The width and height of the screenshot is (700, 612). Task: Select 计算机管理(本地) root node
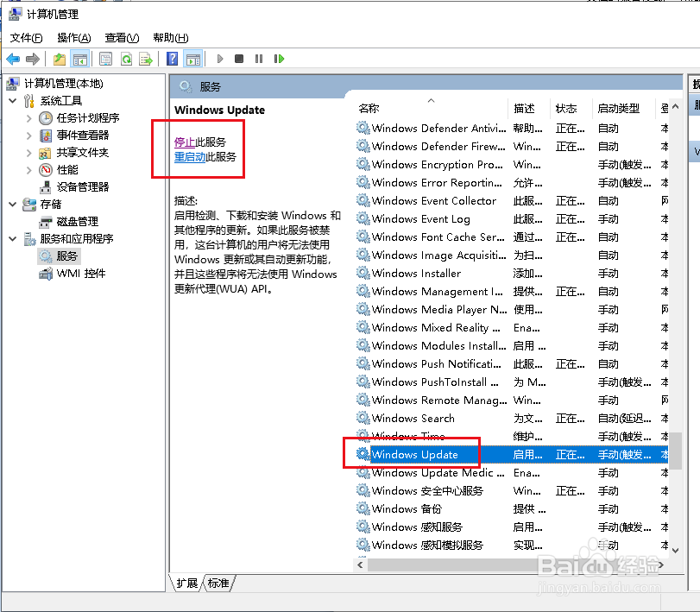63,84
